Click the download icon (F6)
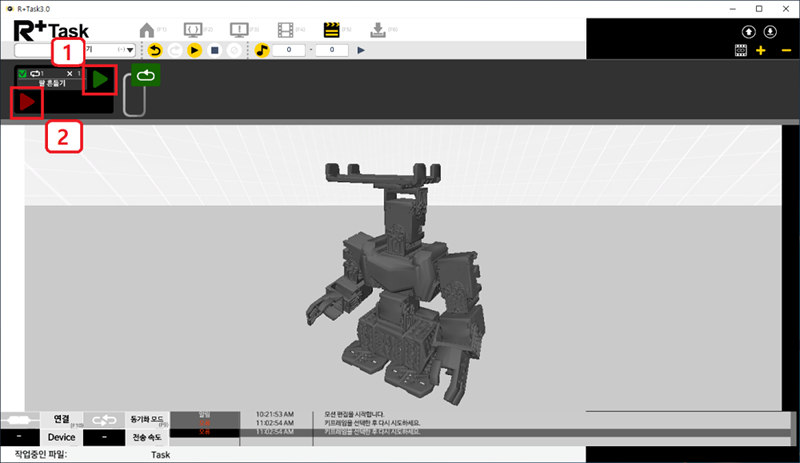Viewport: 800px width, 463px height. [x=379, y=29]
